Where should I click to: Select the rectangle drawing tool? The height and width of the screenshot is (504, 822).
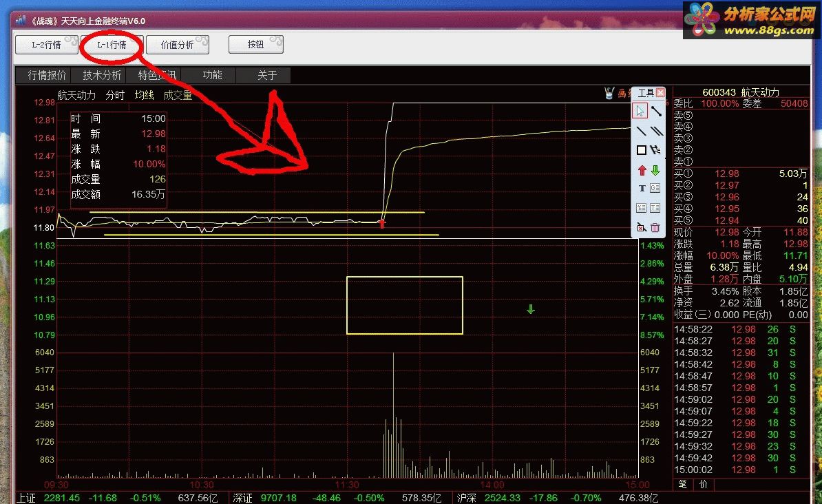pyautogui.click(x=641, y=151)
